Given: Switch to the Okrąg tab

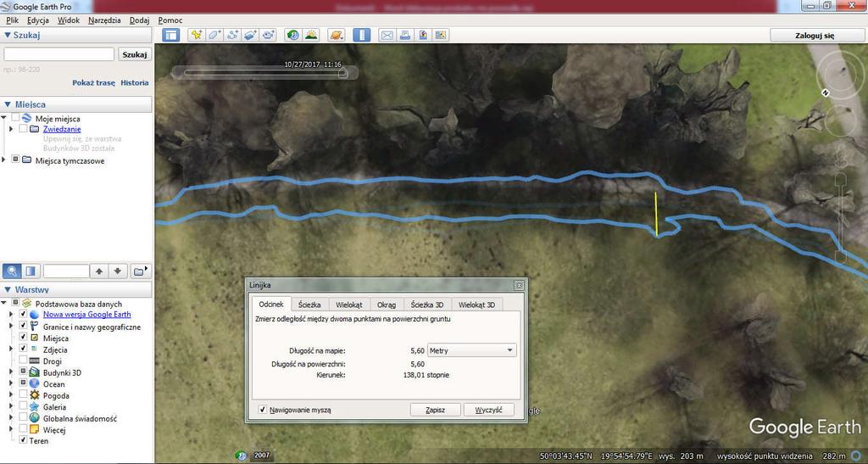Looking at the screenshot, I should tap(387, 305).
